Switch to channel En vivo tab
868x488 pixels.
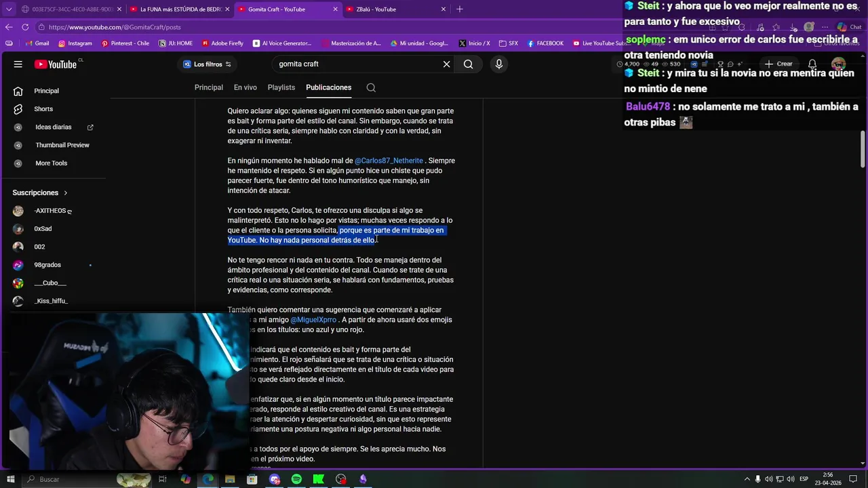(x=245, y=87)
